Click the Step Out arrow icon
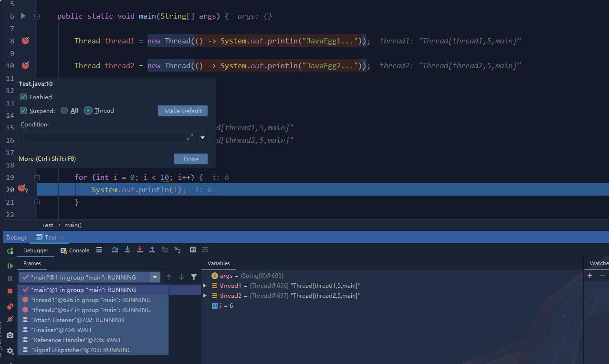 (152, 250)
